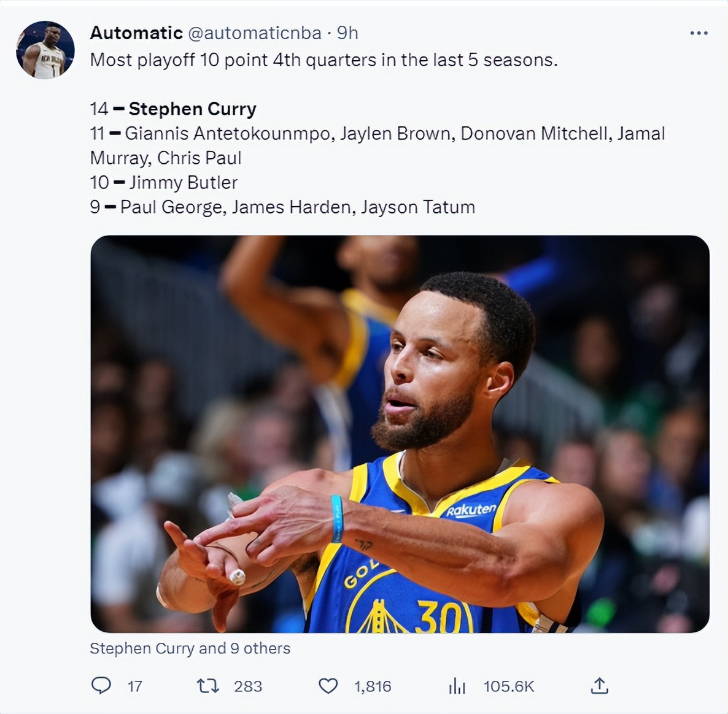Click the Jimmy Butler line in tweet
This screenshot has width=728, height=714.
pos(183,183)
